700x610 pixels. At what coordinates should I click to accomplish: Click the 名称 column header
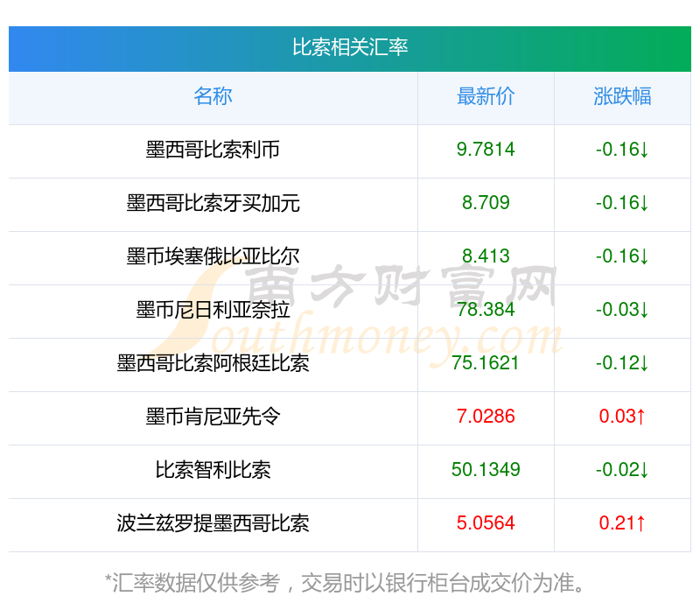(x=213, y=96)
